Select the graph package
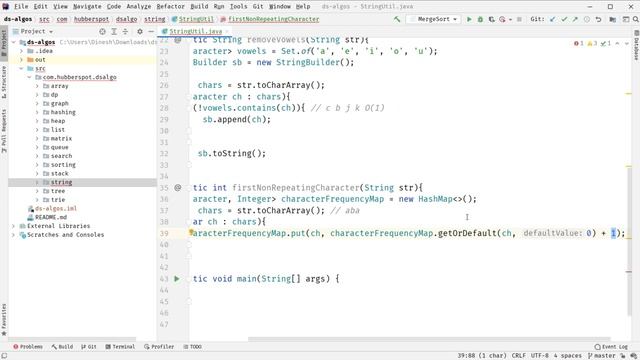The width and height of the screenshot is (640, 360). point(60,104)
